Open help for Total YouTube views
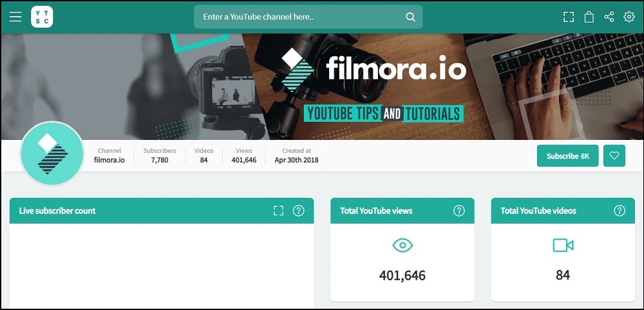Image resolution: width=644 pixels, height=310 pixels. coord(459,211)
